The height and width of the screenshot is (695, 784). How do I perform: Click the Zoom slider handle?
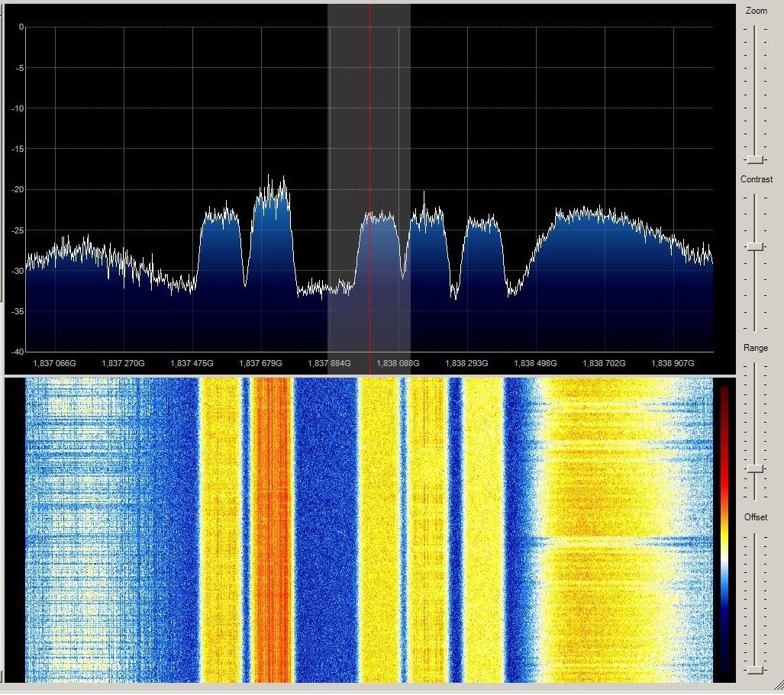[755, 159]
